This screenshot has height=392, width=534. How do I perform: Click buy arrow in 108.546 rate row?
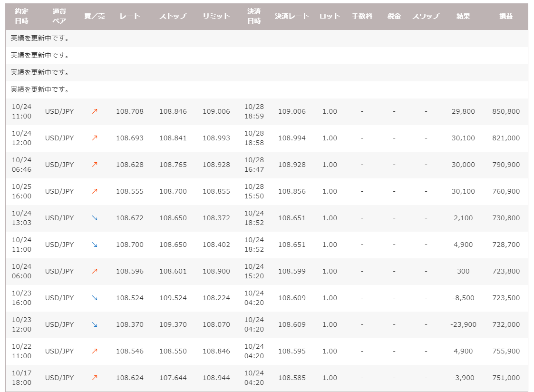95,351
